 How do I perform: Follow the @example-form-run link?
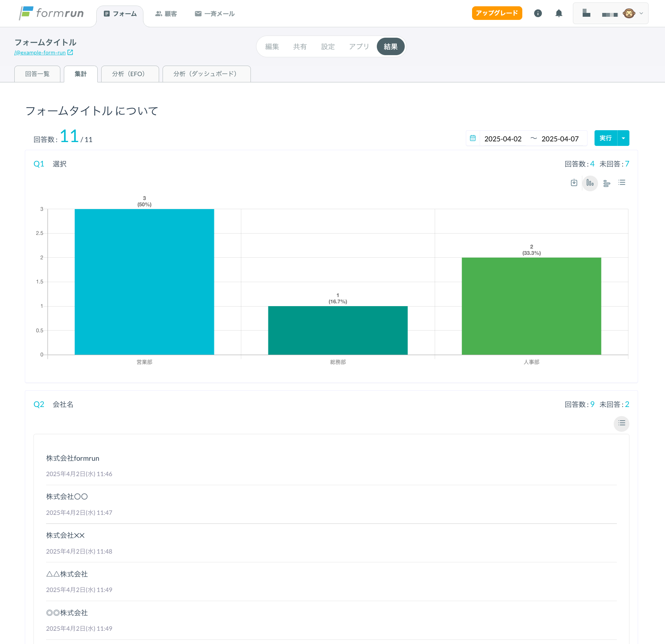coord(40,53)
